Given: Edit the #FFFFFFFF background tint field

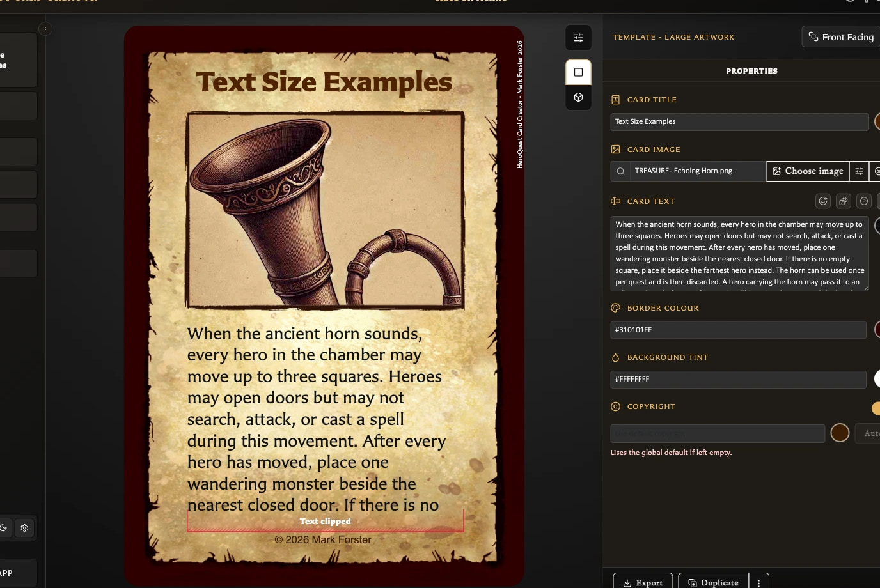Looking at the screenshot, I should coord(738,379).
